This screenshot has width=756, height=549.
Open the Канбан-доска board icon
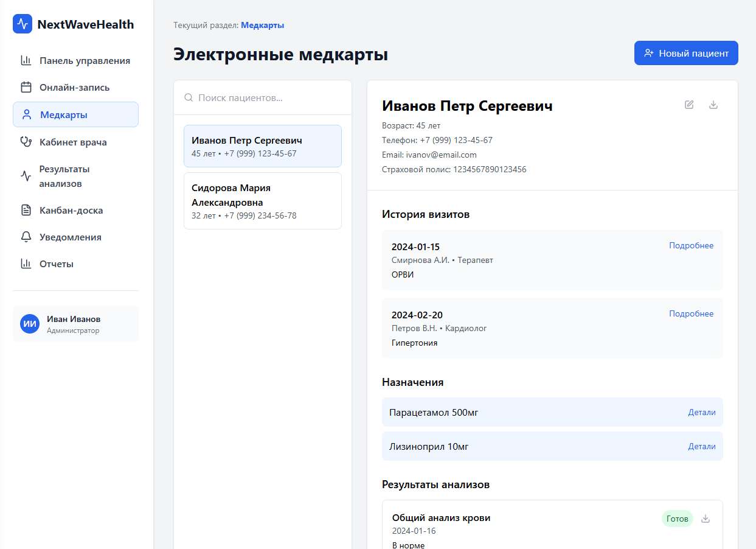pos(25,210)
